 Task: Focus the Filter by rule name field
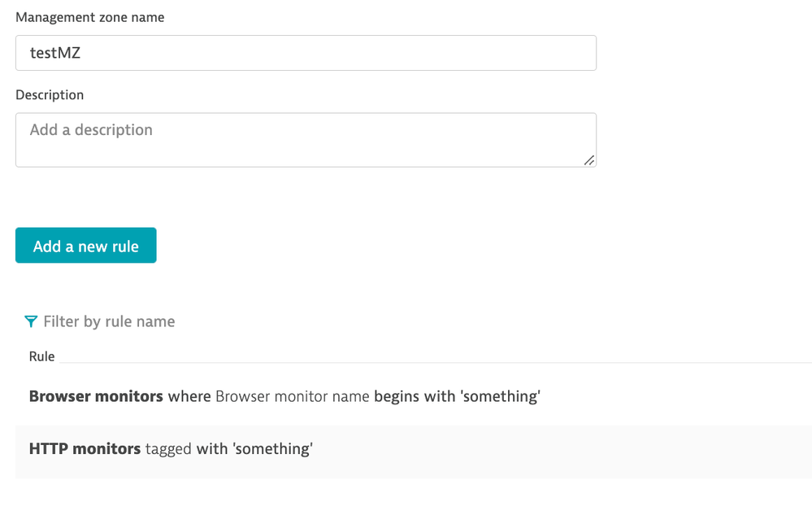109,321
